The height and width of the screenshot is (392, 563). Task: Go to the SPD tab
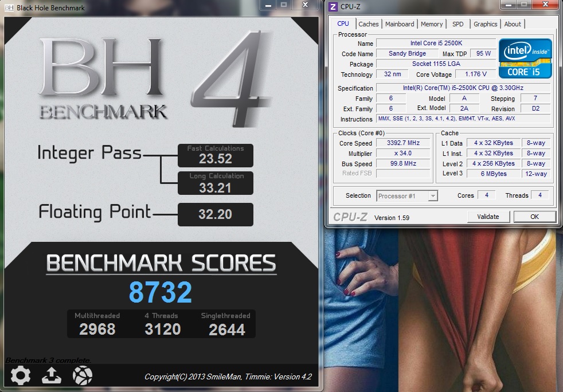458,24
